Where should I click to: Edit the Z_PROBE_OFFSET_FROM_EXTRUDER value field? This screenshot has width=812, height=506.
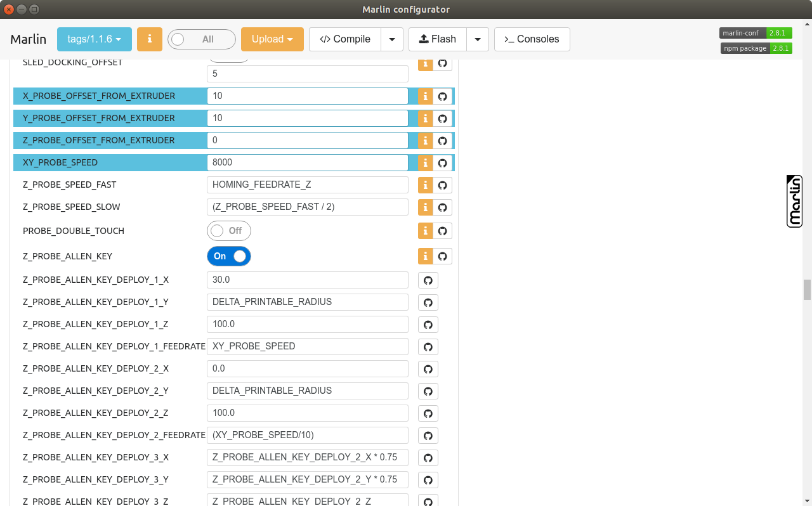[308, 140]
